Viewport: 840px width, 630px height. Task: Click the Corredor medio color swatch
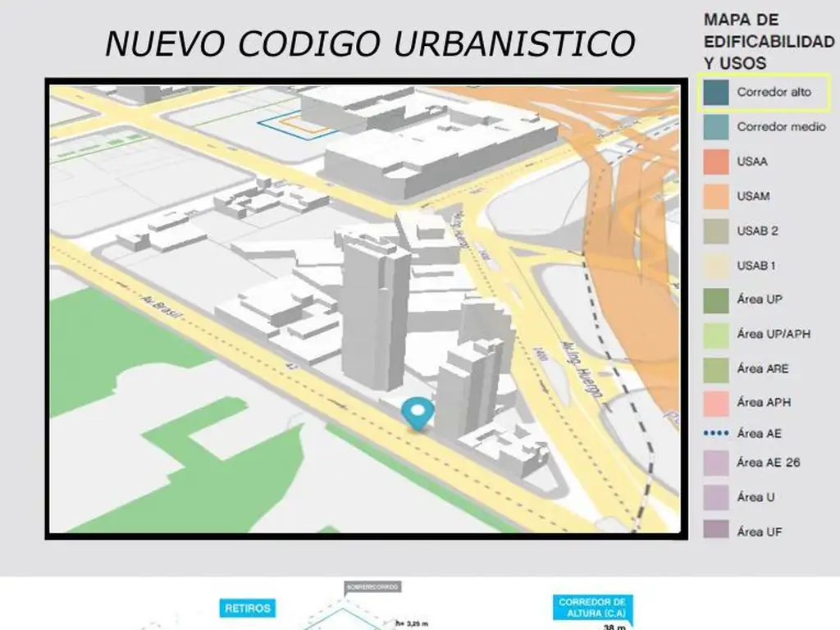[715, 127]
